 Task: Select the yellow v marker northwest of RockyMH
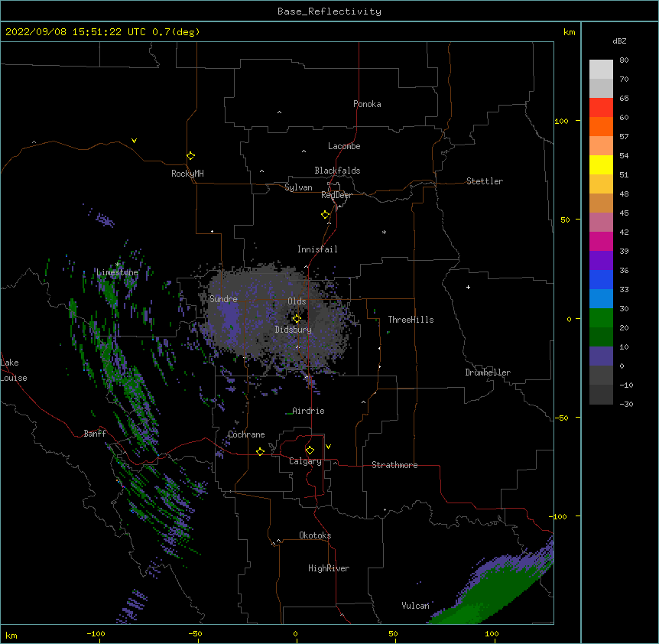click(134, 141)
